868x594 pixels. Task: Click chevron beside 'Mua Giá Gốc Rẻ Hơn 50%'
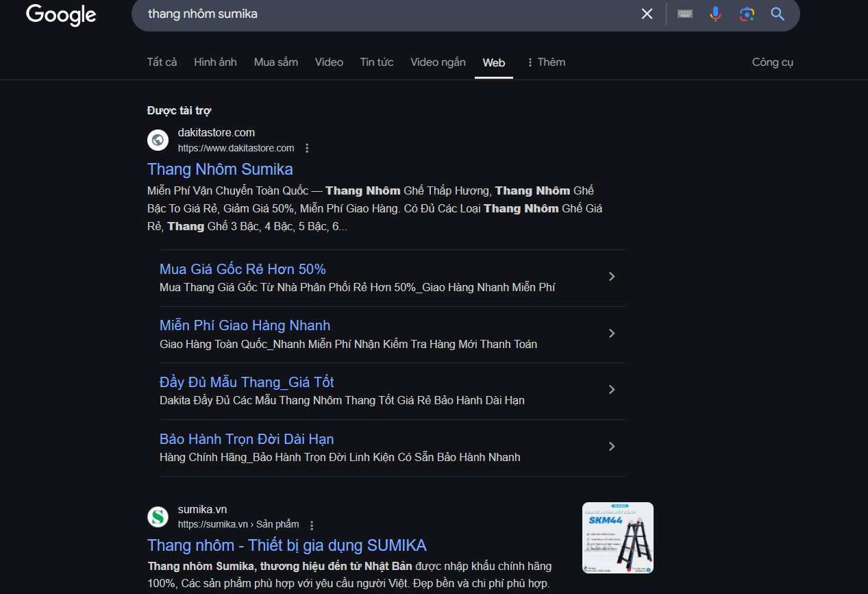612,277
